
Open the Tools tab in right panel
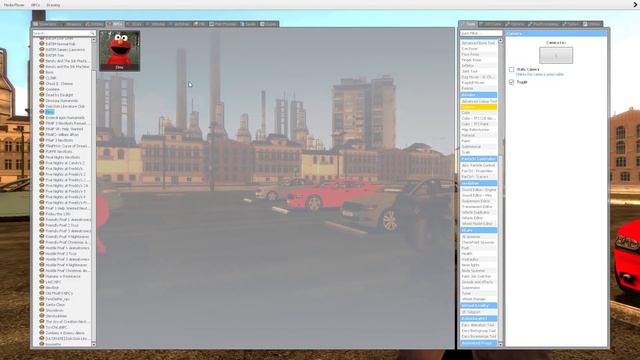(x=468, y=24)
